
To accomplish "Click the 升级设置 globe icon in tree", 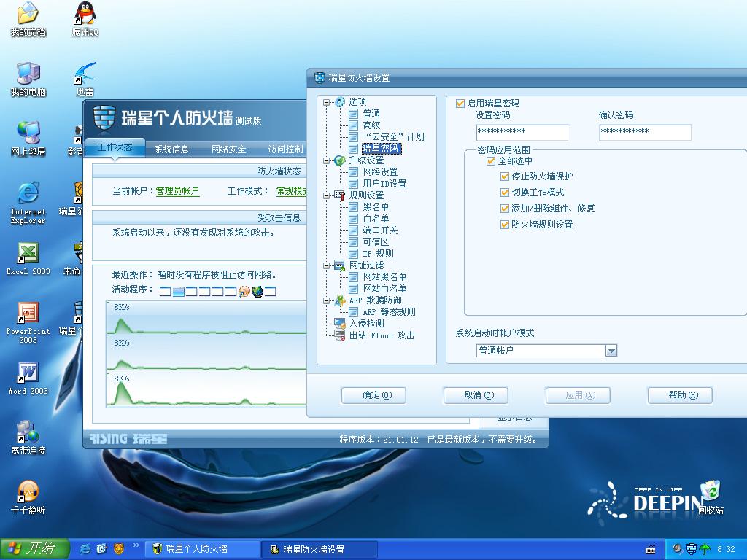I will point(340,160).
